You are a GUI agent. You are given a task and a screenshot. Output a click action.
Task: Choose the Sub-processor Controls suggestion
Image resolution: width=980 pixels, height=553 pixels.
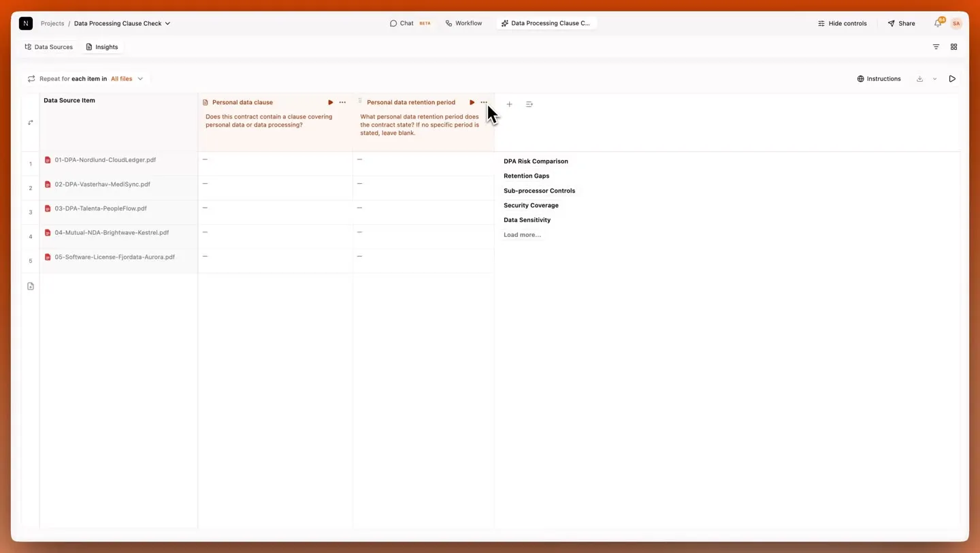click(x=539, y=191)
